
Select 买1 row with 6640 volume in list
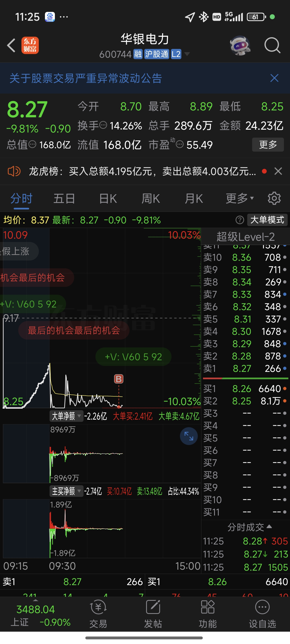[245, 388]
